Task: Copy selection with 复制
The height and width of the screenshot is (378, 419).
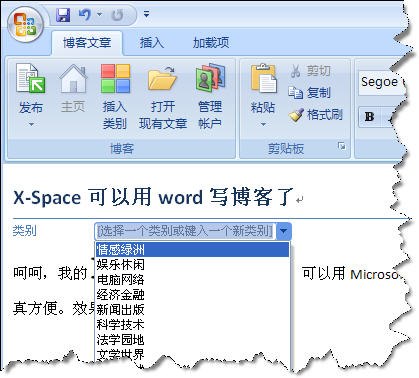Action: click(x=310, y=92)
